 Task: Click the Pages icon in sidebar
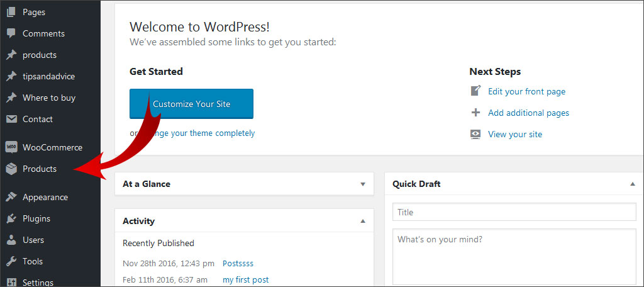[11, 12]
